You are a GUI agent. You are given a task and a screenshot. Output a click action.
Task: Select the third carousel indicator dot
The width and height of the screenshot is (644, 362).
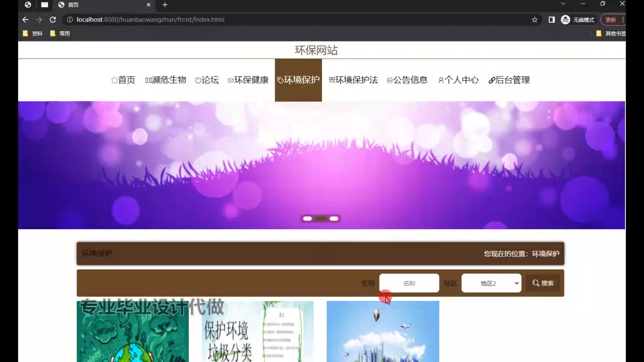(334, 219)
